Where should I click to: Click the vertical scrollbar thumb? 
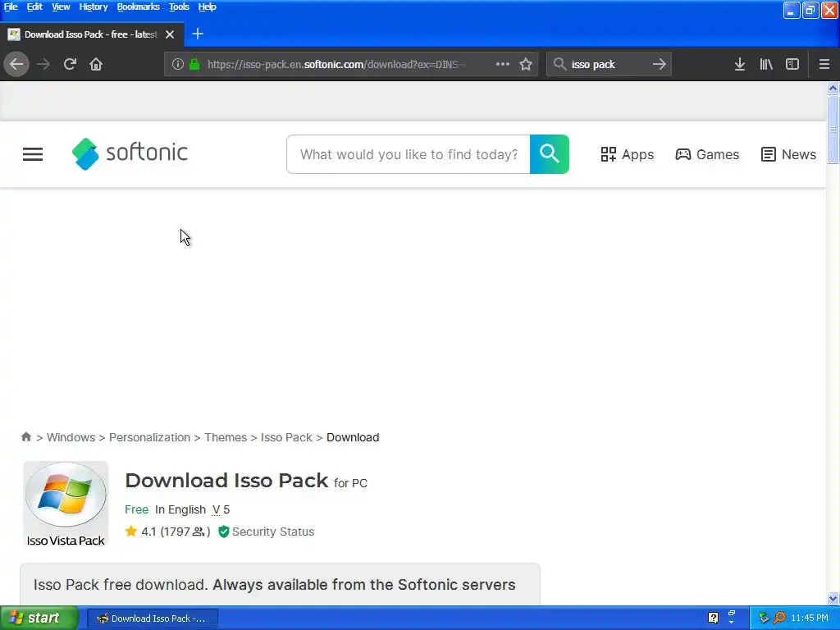click(x=833, y=129)
